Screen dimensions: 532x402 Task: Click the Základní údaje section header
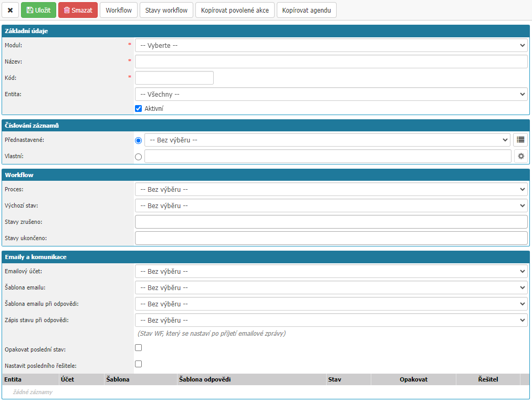[266, 31]
